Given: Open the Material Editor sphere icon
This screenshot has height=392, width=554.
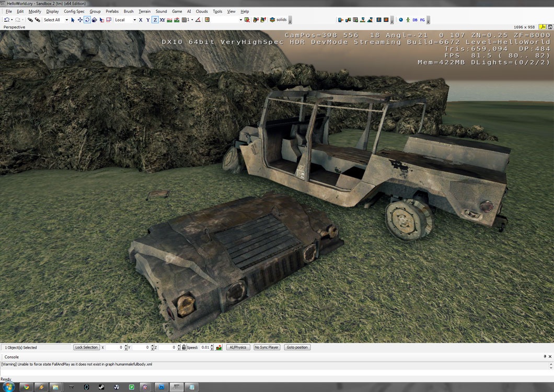Looking at the screenshot, I should 401,20.
